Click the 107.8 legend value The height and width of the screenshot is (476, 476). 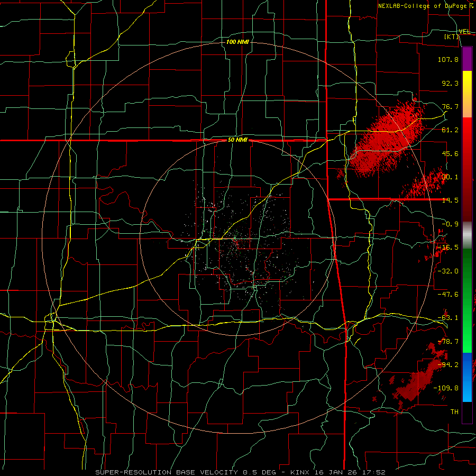[x=448, y=59]
